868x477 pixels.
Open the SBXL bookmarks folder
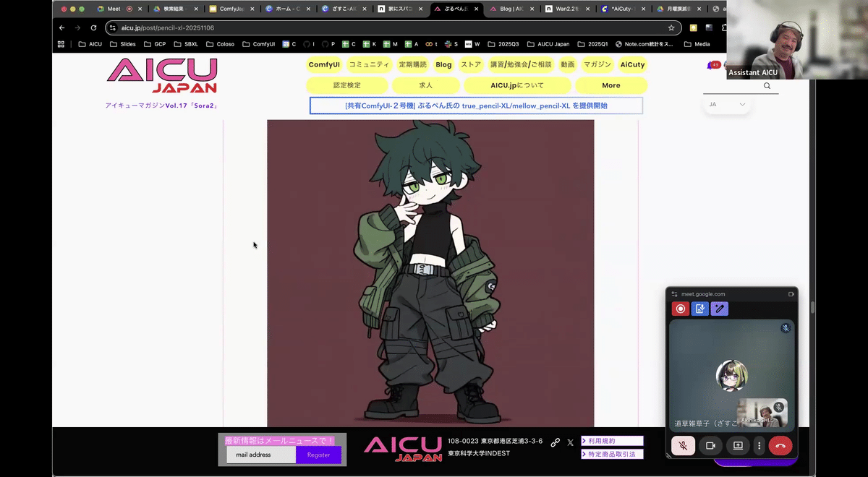coord(185,44)
